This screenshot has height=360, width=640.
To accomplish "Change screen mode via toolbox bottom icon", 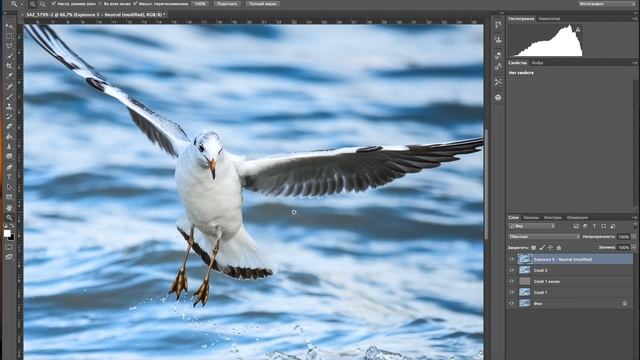I will coord(9,257).
